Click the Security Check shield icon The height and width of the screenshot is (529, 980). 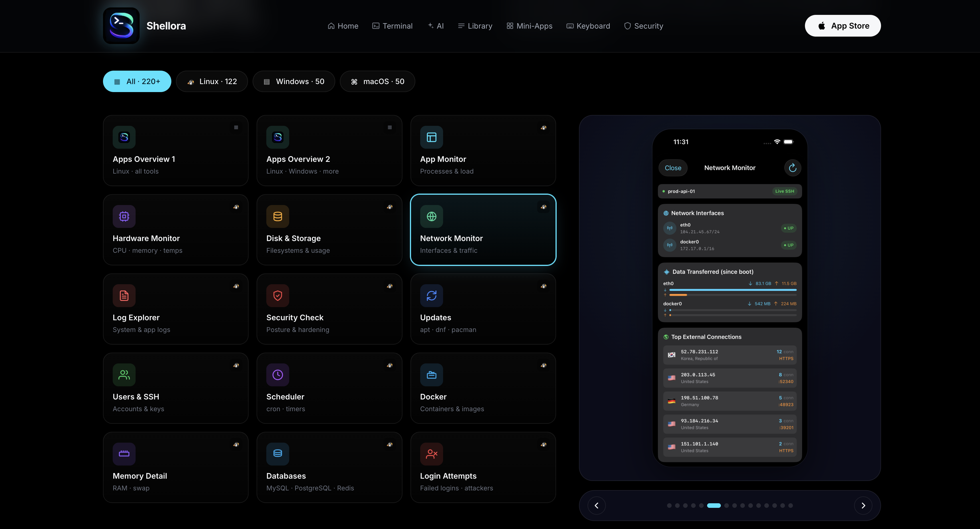(278, 295)
